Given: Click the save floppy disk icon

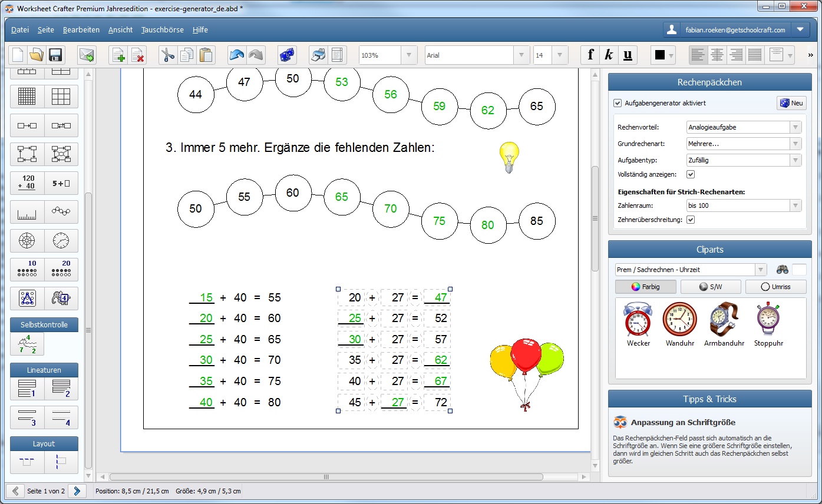Looking at the screenshot, I should coord(55,55).
